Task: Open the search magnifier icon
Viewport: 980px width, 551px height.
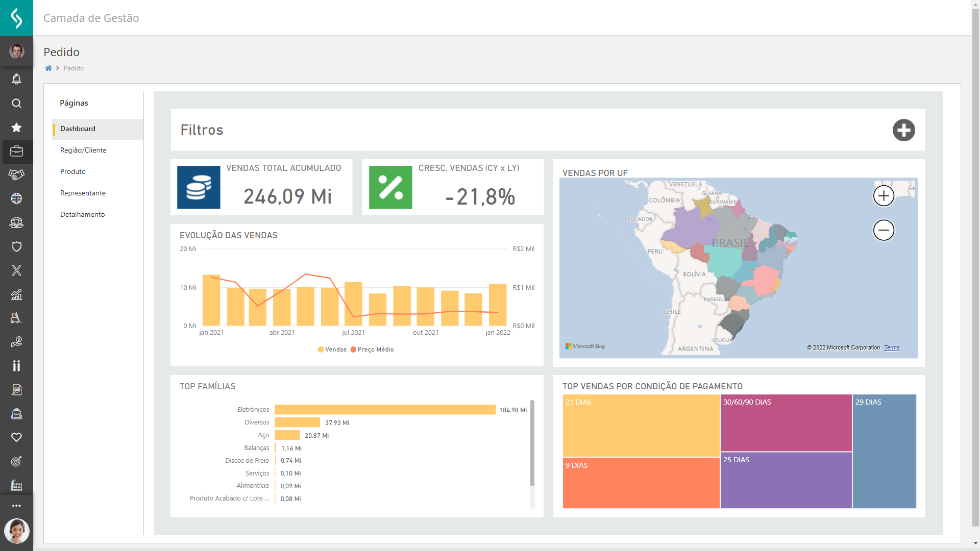Action: 16,104
